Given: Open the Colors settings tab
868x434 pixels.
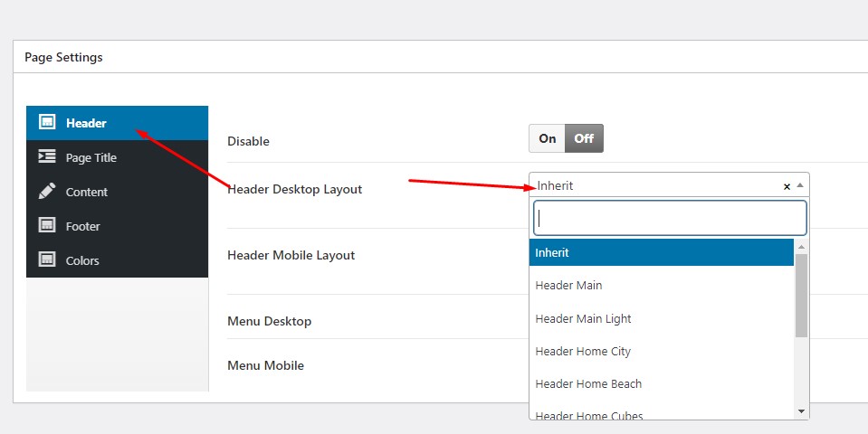Looking at the screenshot, I should tap(82, 260).
